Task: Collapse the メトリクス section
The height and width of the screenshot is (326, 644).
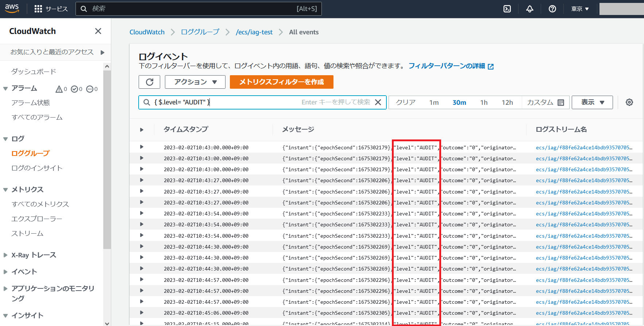Action: click(x=5, y=189)
